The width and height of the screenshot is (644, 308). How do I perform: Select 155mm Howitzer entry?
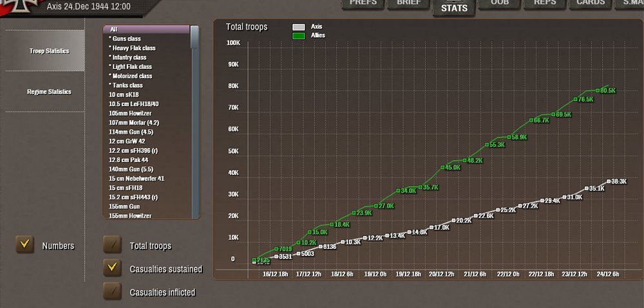pyautogui.click(x=146, y=215)
